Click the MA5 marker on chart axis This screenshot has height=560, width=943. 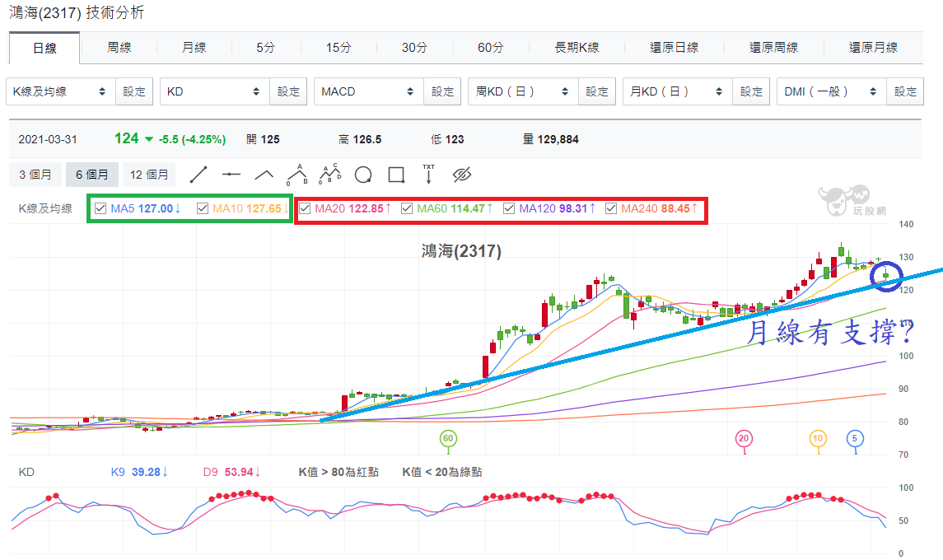(855, 438)
